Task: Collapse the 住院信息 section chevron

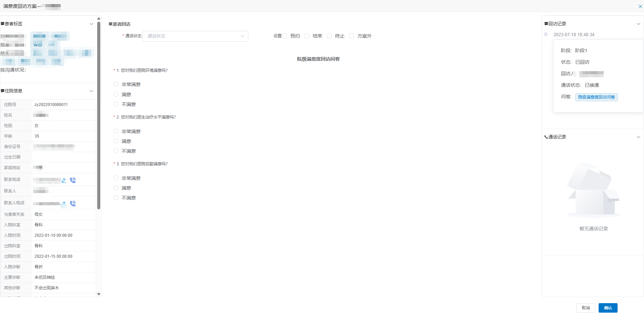Action: click(x=91, y=91)
